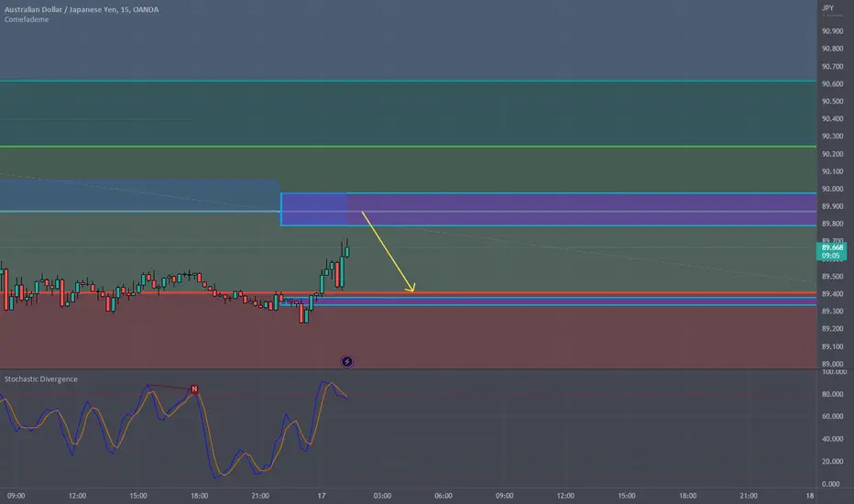Click the 90.700 price axis label

pyautogui.click(x=832, y=67)
